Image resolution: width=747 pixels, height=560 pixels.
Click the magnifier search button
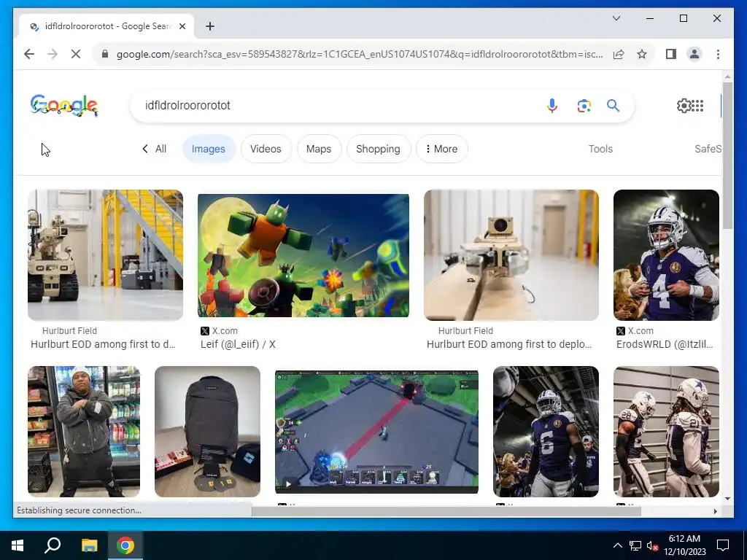(x=613, y=105)
